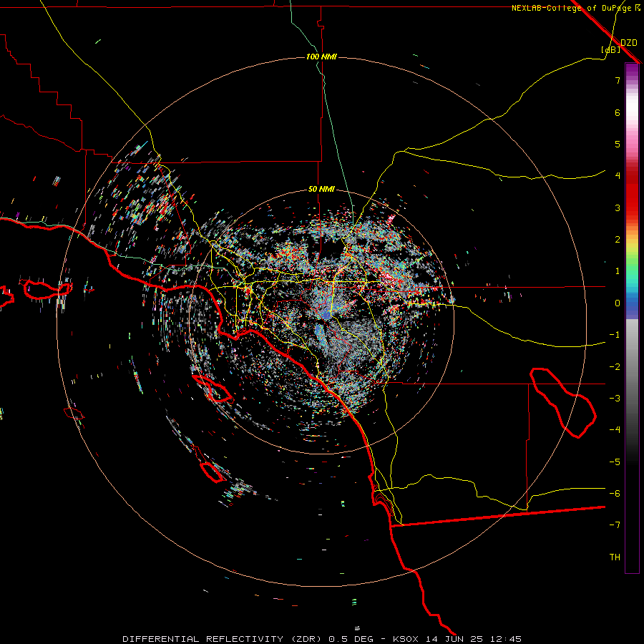Viewport: 644px width, 644px height.
Task: Click the 2 value on color scale
Action: [618, 240]
